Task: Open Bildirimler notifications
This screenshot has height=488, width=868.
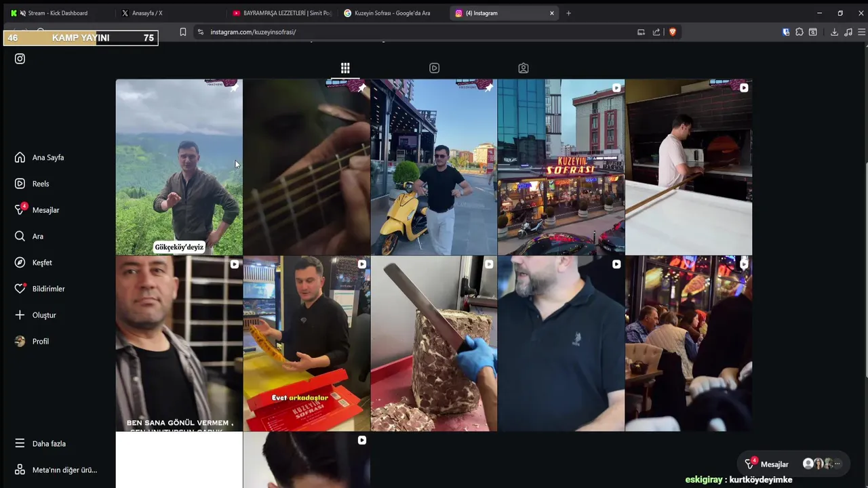Action: coord(39,289)
